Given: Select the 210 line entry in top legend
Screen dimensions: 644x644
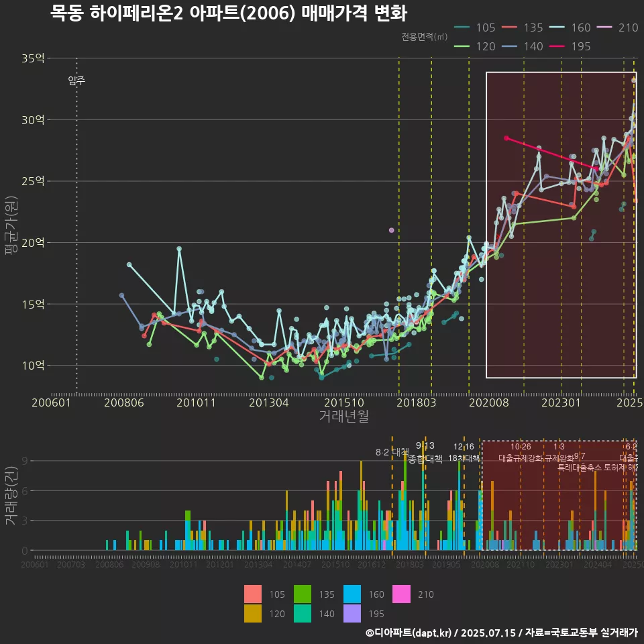Looking at the screenshot, I should click(x=617, y=28).
